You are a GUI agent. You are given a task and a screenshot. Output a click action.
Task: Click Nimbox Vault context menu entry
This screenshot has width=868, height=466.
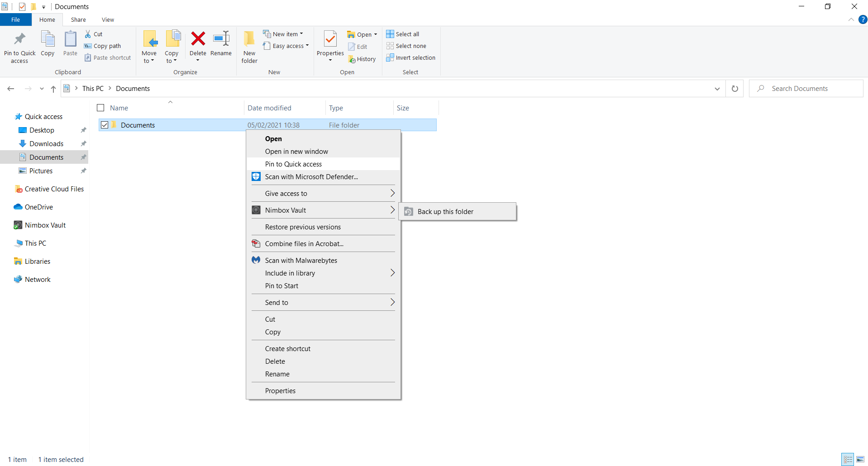(x=324, y=210)
